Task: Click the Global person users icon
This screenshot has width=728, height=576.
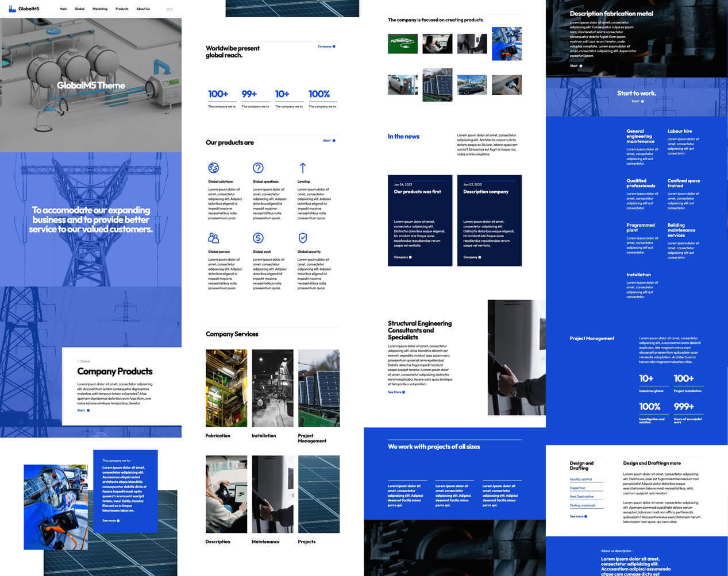Action: click(214, 238)
